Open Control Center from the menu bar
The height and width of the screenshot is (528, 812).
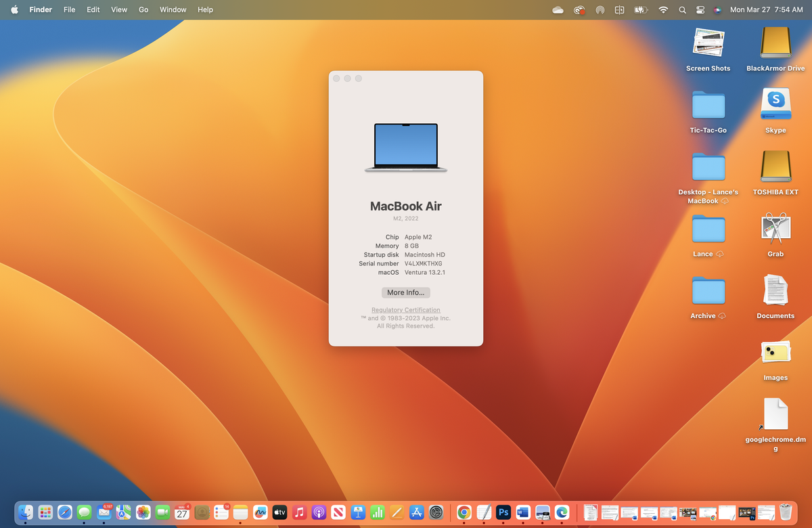(x=701, y=9)
